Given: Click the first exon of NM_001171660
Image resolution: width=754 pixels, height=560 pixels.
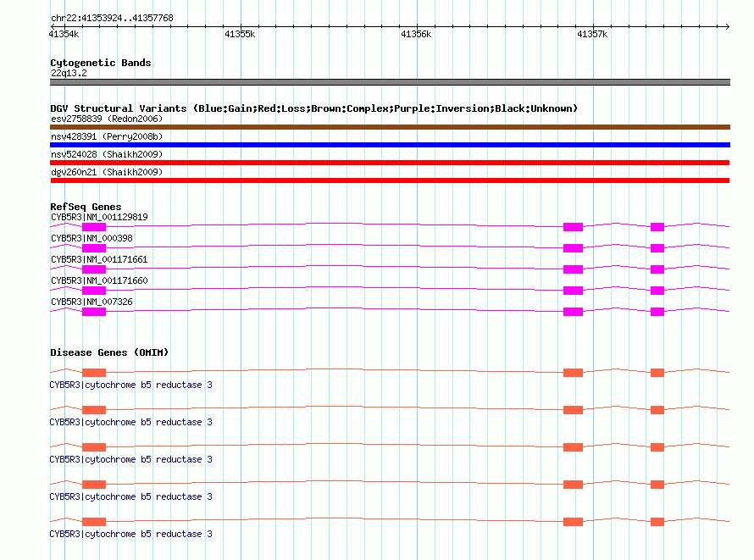Looking at the screenshot, I should coord(94,291).
